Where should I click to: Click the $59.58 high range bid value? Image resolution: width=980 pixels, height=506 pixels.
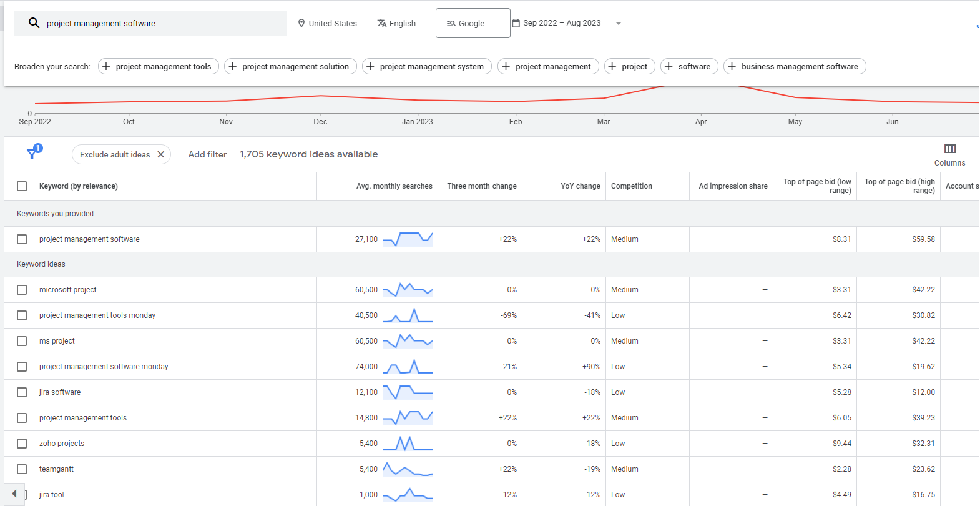click(x=923, y=239)
